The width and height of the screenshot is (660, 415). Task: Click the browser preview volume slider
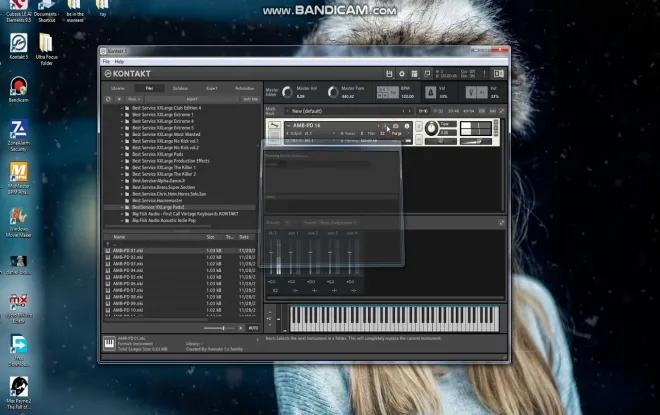click(x=219, y=328)
